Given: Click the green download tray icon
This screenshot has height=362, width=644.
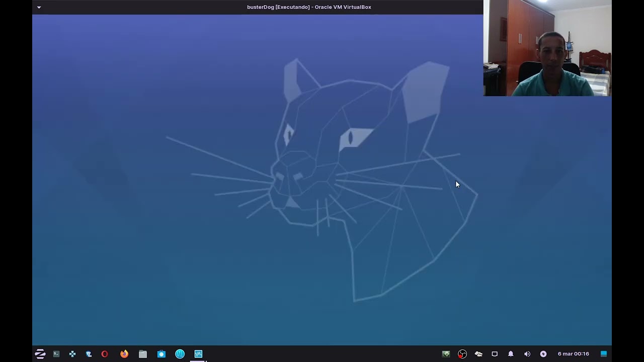Looking at the screenshot, I should click(446, 354).
